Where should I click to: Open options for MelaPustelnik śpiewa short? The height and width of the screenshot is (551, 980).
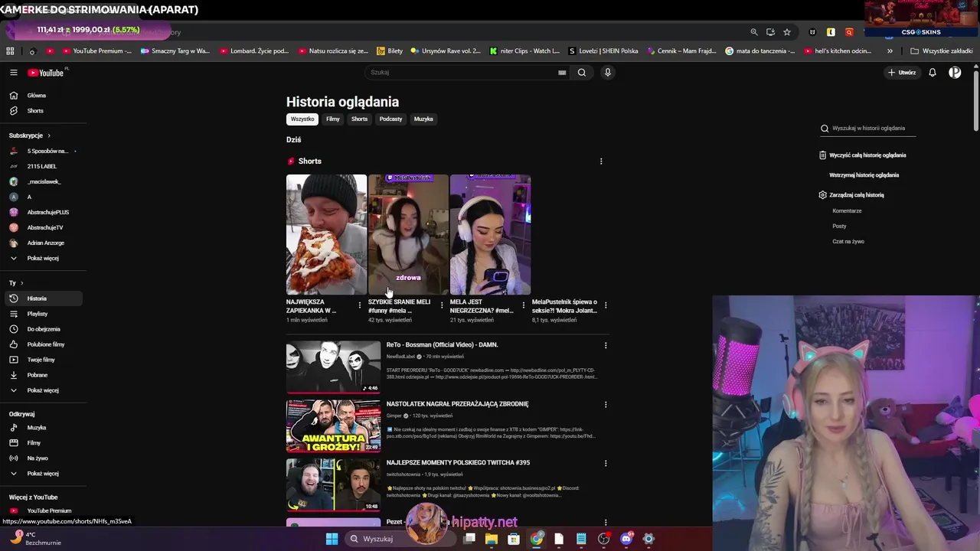tap(606, 305)
